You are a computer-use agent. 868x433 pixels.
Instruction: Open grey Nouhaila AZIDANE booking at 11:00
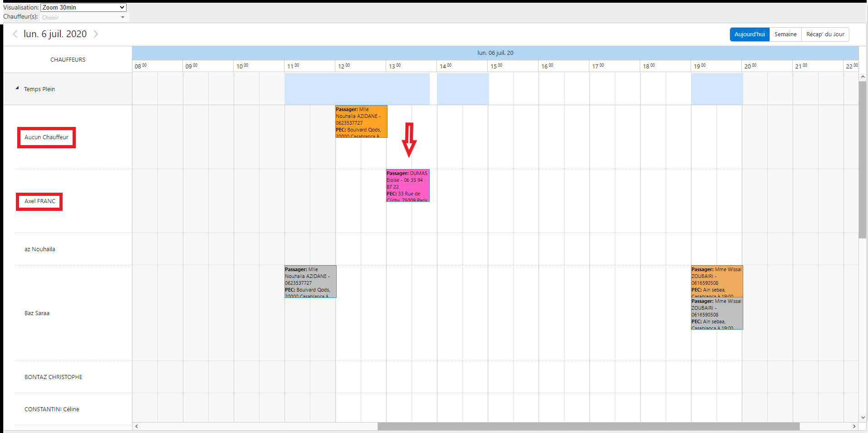[x=310, y=282]
